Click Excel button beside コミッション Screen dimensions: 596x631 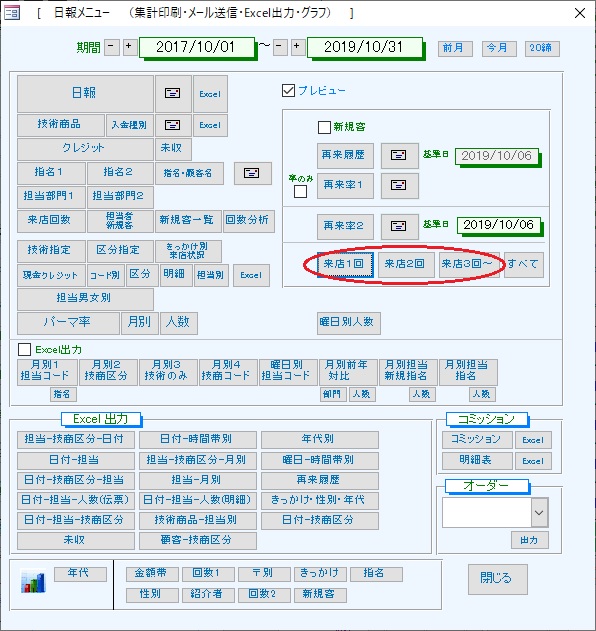533,440
